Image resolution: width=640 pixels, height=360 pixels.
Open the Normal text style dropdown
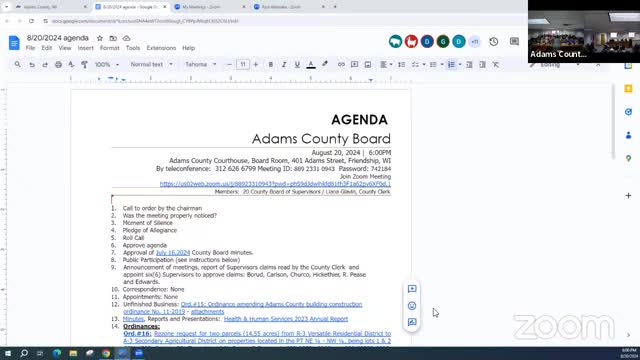151,64
